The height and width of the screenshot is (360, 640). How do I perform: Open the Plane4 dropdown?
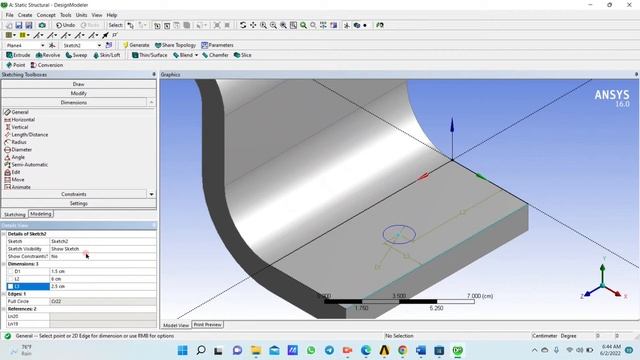pos(42,45)
